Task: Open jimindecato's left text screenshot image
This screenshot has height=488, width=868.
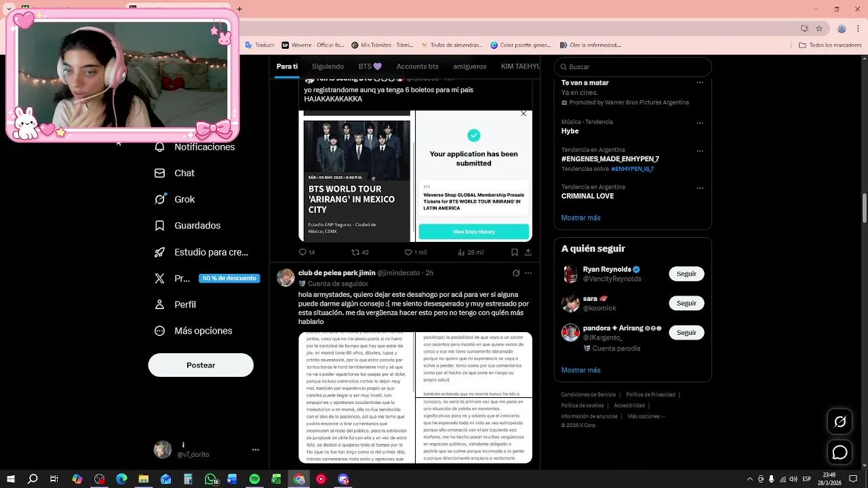Action: [x=356, y=398]
